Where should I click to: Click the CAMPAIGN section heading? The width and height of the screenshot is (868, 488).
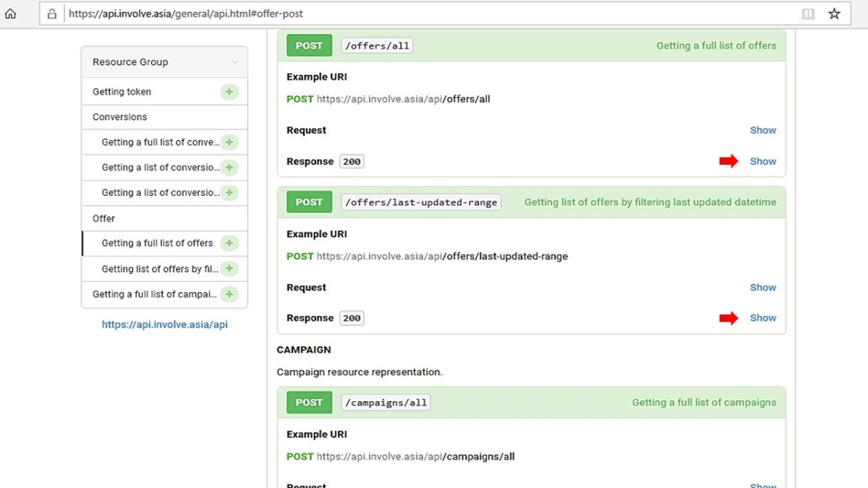click(x=304, y=350)
